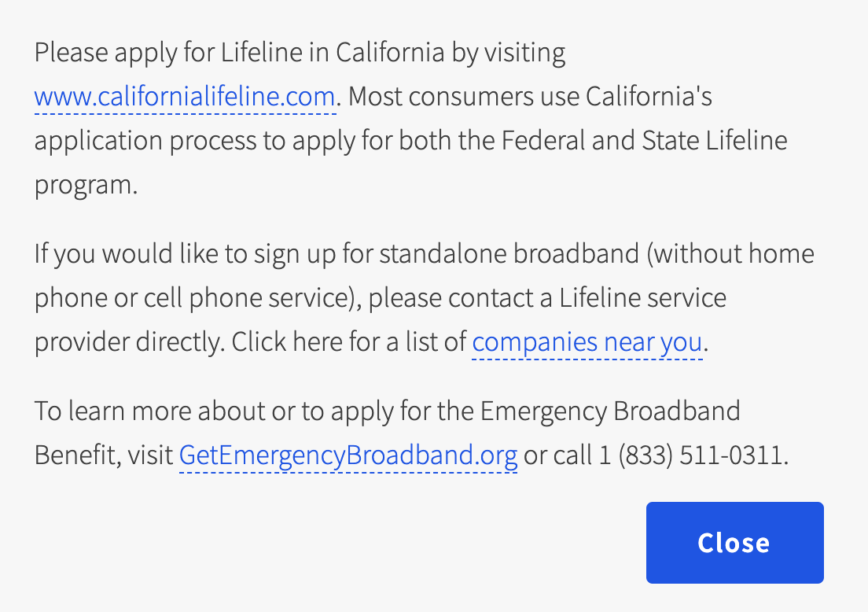The width and height of the screenshot is (868, 612).
Task: Click the words 'Benefit, visit'
Action: tap(104, 455)
